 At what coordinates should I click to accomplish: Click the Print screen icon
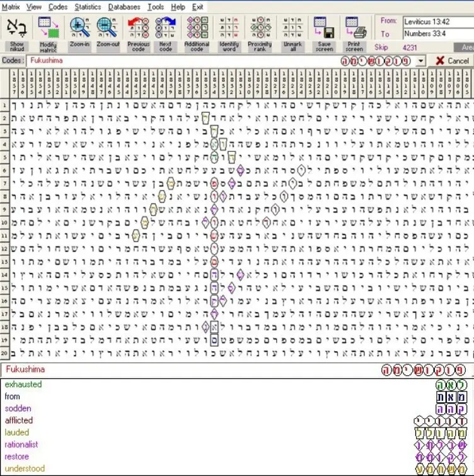click(x=355, y=27)
